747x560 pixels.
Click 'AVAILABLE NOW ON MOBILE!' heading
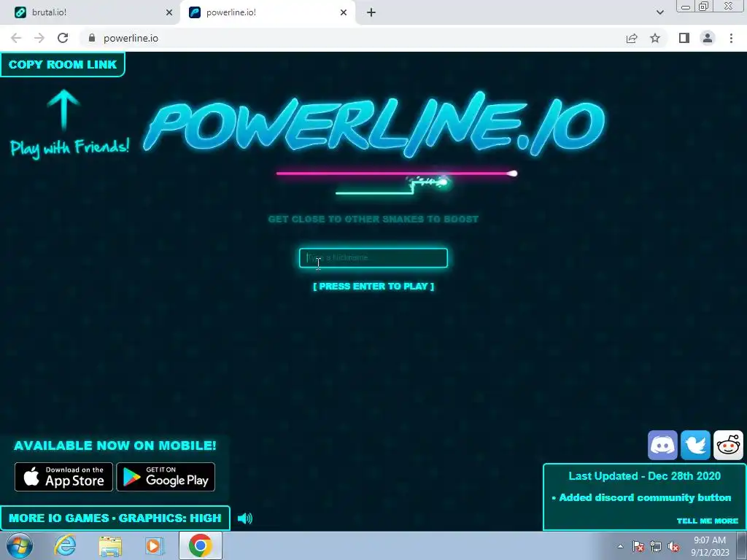point(115,446)
